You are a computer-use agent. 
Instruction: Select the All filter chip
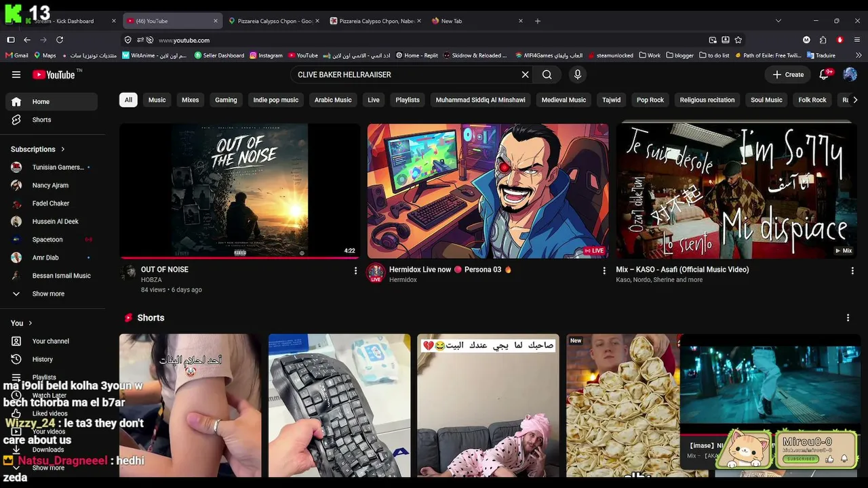click(x=128, y=100)
